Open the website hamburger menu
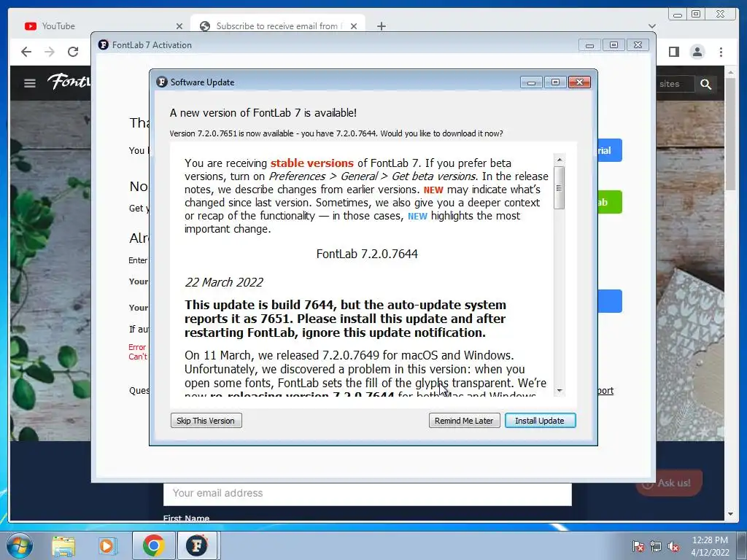This screenshot has height=560, width=747. tap(29, 83)
